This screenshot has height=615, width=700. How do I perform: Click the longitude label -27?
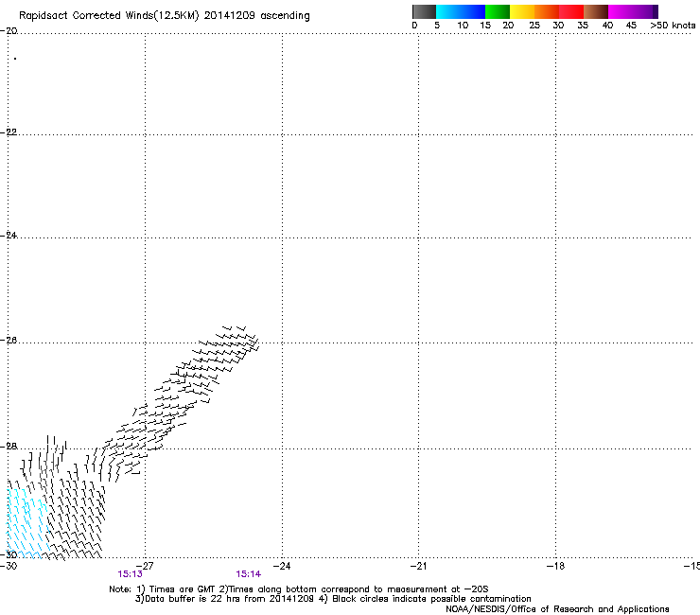pos(145,566)
